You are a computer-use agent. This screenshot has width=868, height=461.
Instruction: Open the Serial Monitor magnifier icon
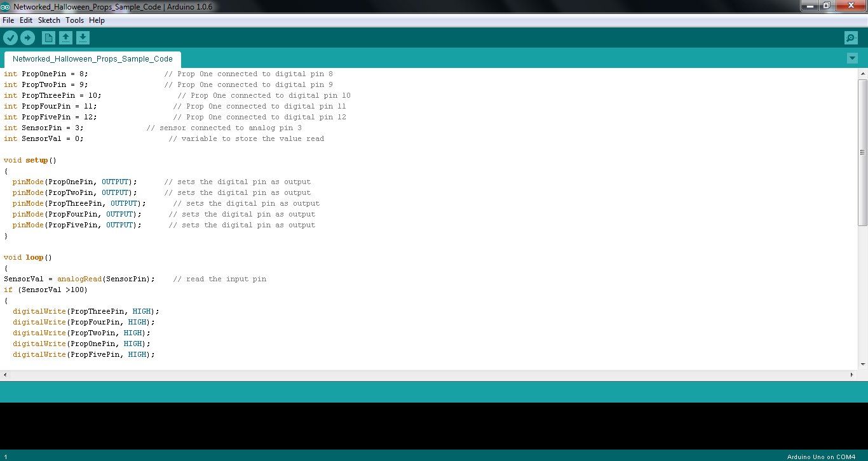pyautogui.click(x=850, y=37)
